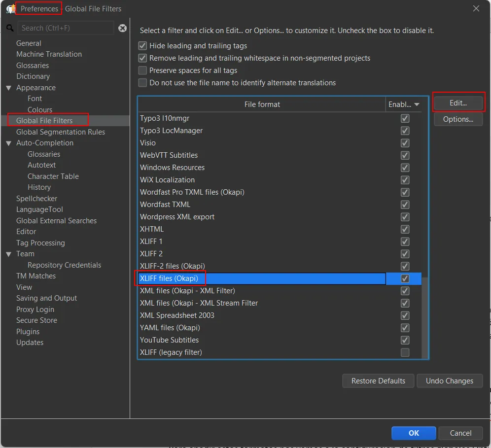Enable the XLIFF (legacy filter) checkbox
491x448 pixels.
405,352
